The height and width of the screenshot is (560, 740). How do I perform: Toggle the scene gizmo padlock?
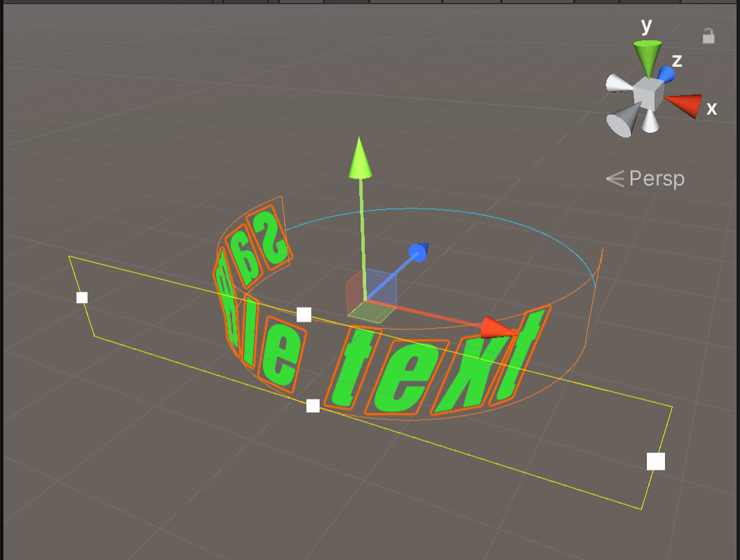coord(708,35)
